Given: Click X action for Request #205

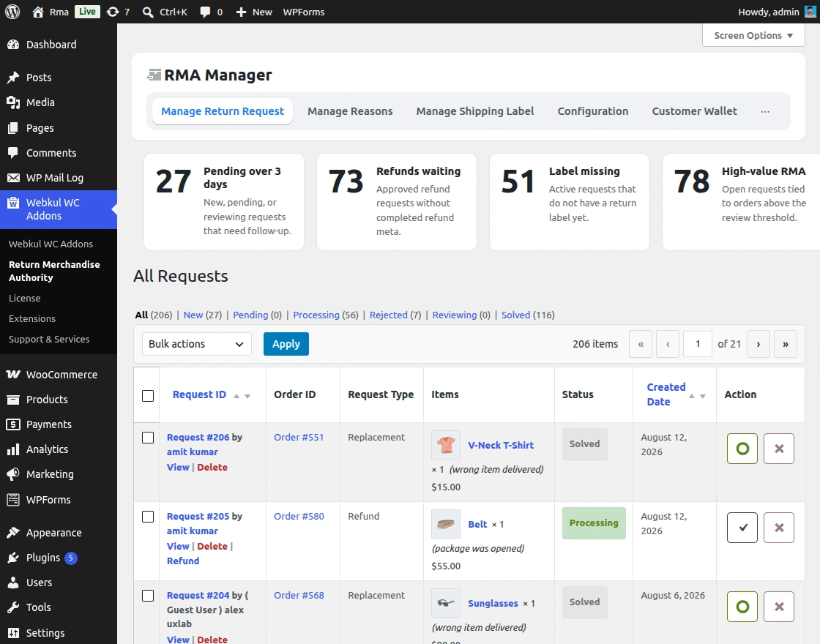Looking at the screenshot, I should (x=779, y=528).
